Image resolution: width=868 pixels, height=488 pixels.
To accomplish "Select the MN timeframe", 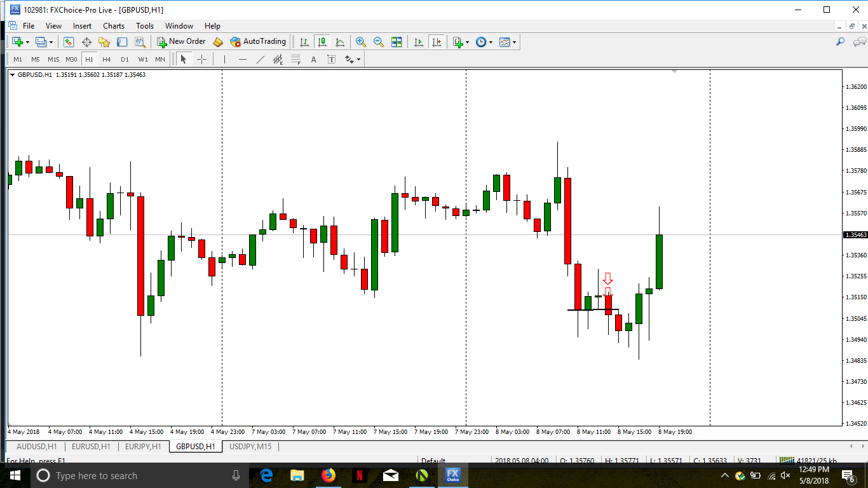I will click(160, 60).
